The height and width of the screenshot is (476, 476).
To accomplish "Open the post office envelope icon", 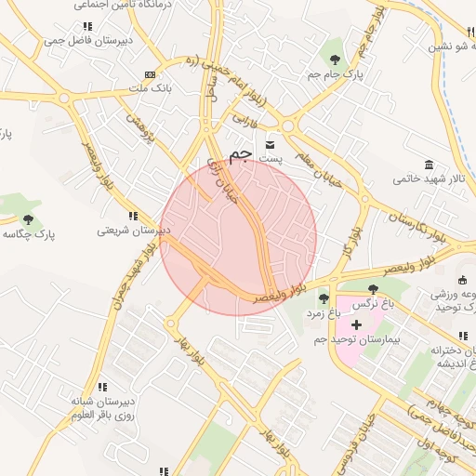I will [x=270, y=145].
